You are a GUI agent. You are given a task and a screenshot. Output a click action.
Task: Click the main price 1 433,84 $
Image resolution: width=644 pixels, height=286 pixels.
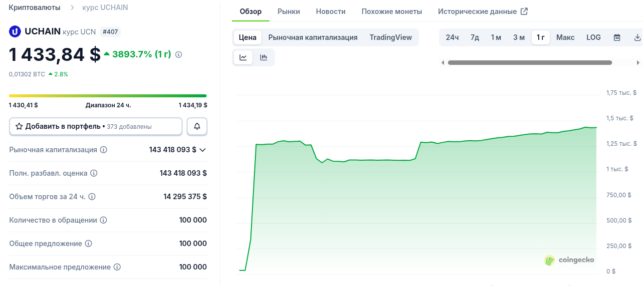point(55,54)
